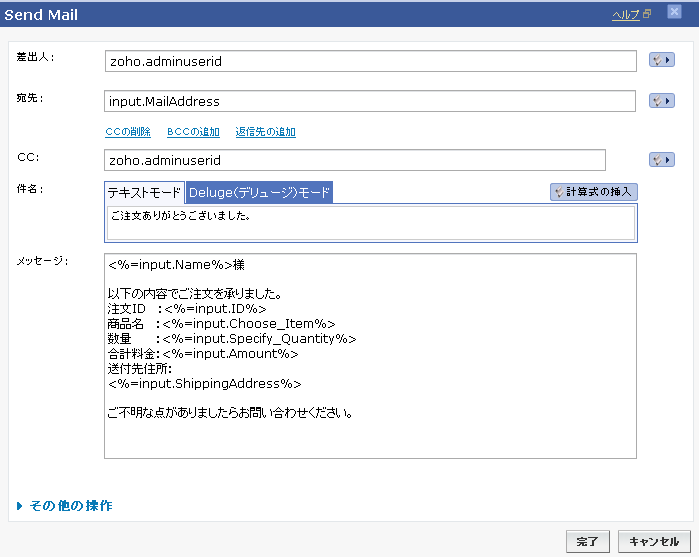
Task: Open variable picker beside 宛先 field
Action: [662, 101]
